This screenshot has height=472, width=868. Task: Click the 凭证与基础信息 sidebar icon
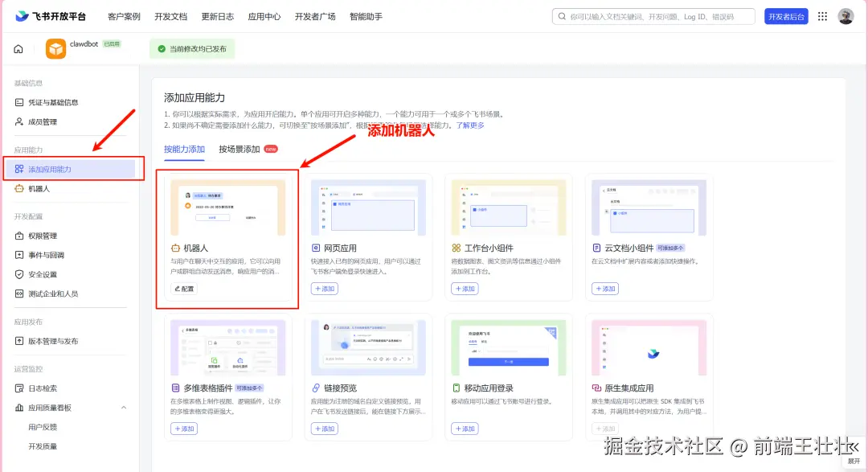(x=19, y=102)
